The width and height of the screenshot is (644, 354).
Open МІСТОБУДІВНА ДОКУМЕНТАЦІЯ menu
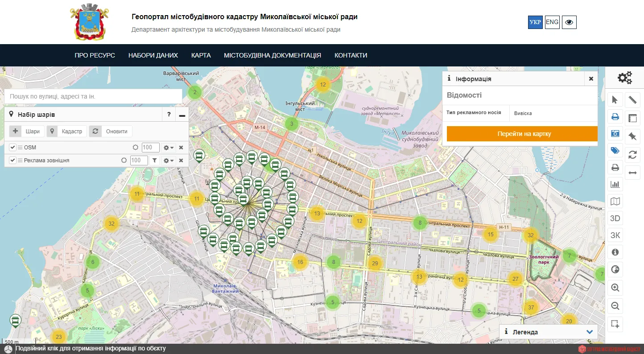tap(272, 55)
